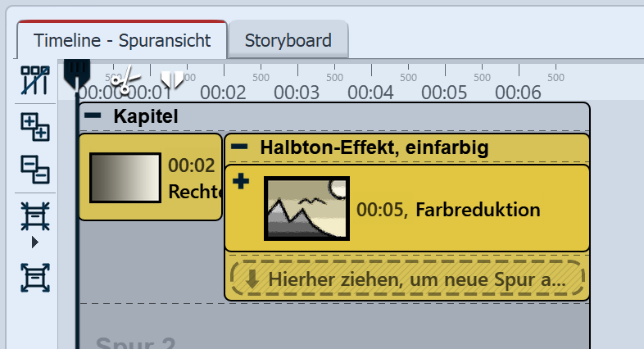Click the bottom-most frame icon in left toolbar
Image resolution: width=644 pixels, height=349 pixels.
[35, 277]
